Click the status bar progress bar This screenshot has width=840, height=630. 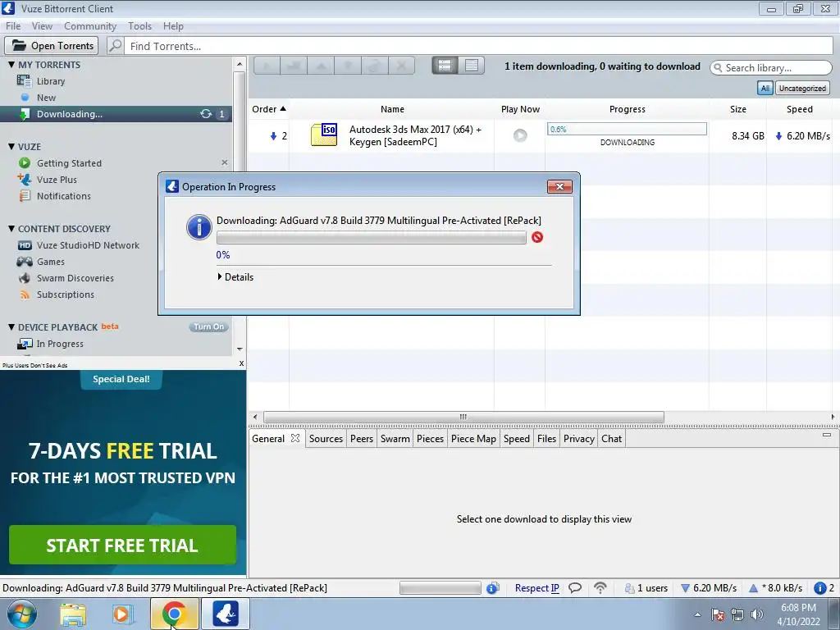tap(440, 588)
